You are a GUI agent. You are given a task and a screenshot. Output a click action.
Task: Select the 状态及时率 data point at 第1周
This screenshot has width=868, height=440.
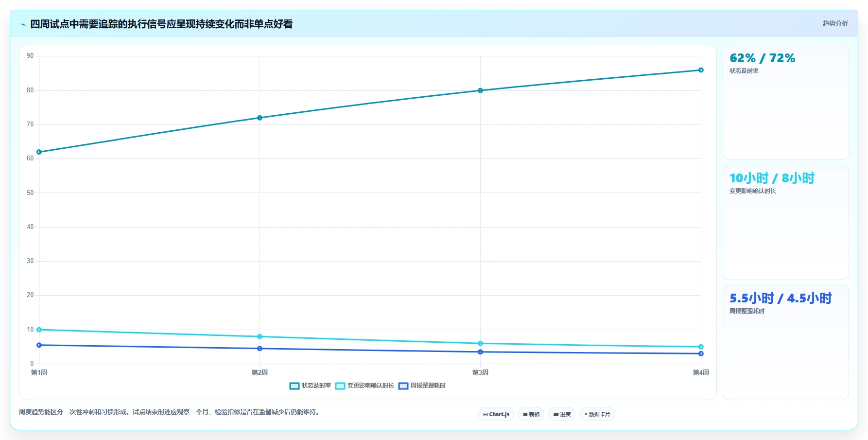point(39,152)
